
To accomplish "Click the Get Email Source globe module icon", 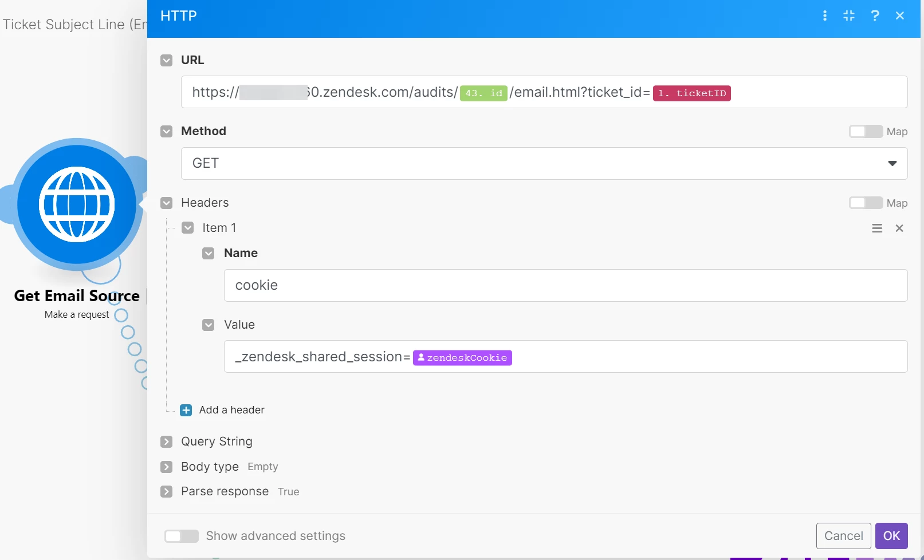I will pyautogui.click(x=77, y=204).
